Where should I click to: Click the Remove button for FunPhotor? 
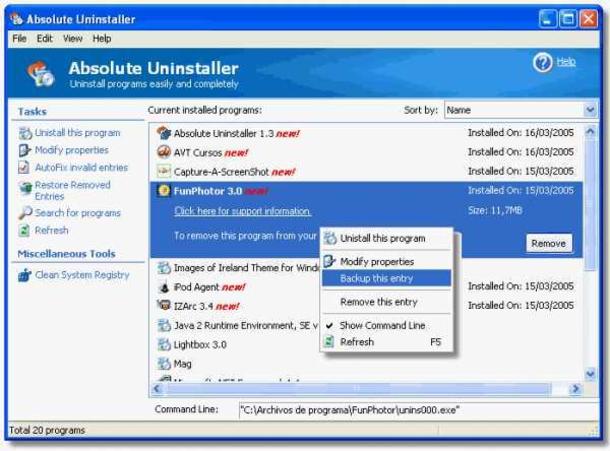pos(549,244)
